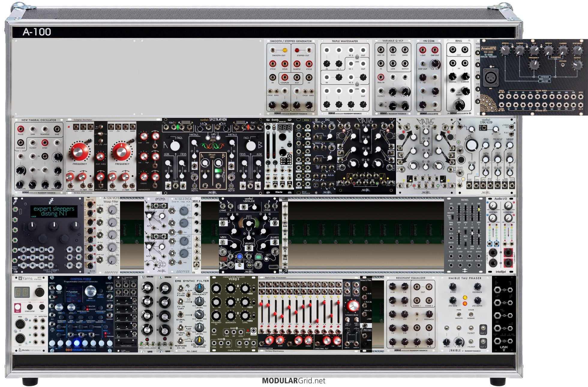
Task: Click the red followers decay knob
Action: 352,306
